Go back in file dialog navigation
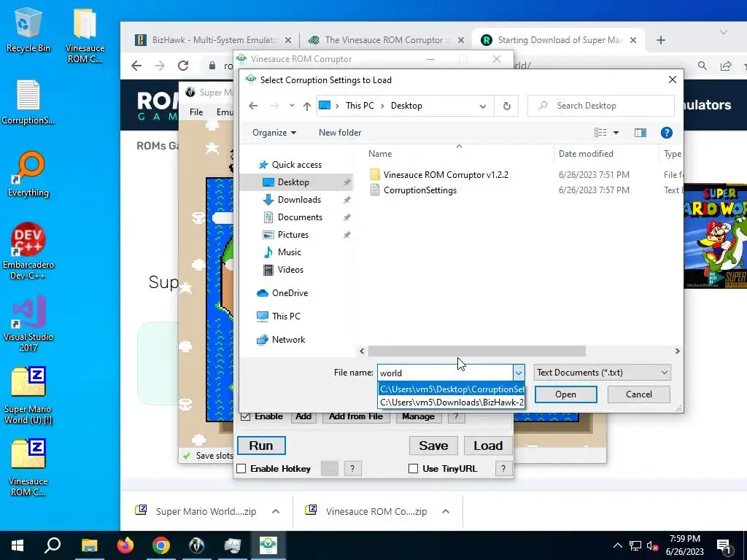Image resolution: width=747 pixels, height=560 pixels. pyautogui.click(x=253, y=106)
